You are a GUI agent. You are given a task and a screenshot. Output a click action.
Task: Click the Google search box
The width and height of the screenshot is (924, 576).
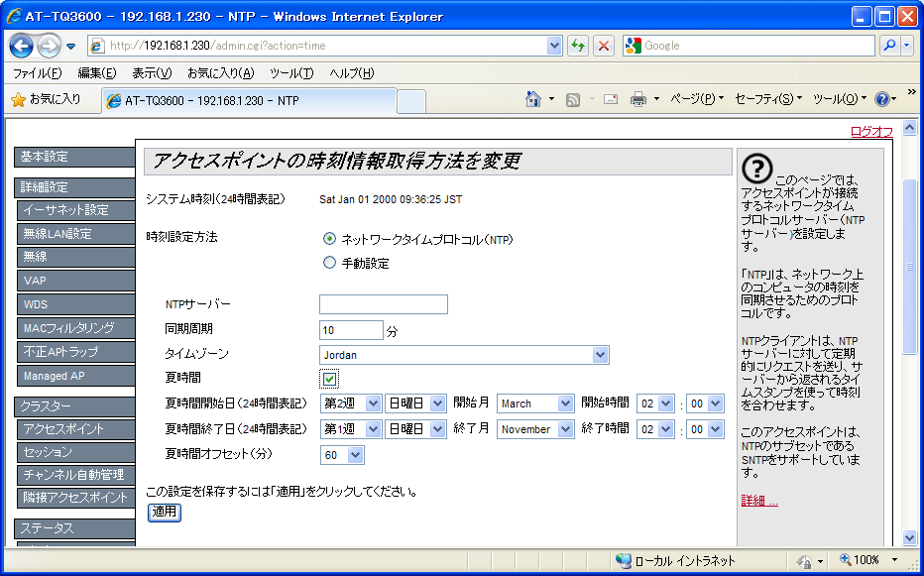point(749,46)
